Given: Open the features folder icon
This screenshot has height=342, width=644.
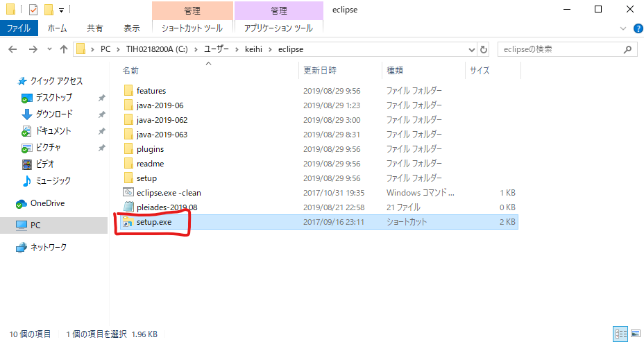Looking at the screenshot, I should 128,90.
